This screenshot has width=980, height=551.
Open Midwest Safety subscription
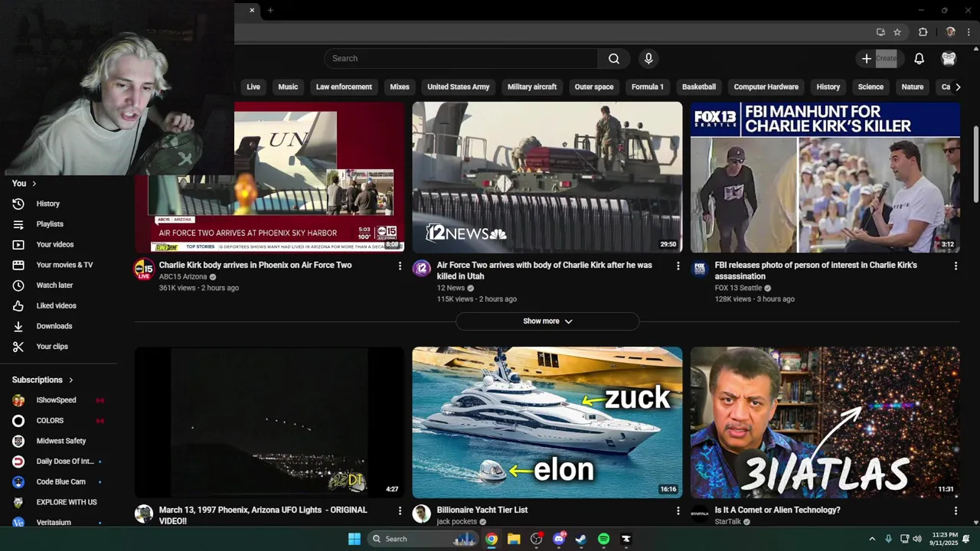(61, 441)
